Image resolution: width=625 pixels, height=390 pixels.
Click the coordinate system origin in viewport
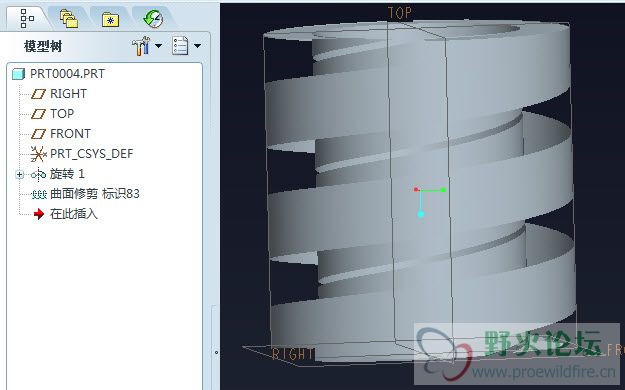(421, 191)
